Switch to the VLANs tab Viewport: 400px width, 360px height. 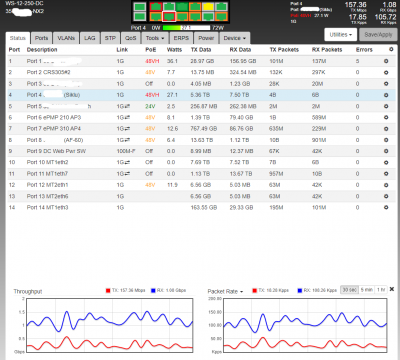(66, 38)
